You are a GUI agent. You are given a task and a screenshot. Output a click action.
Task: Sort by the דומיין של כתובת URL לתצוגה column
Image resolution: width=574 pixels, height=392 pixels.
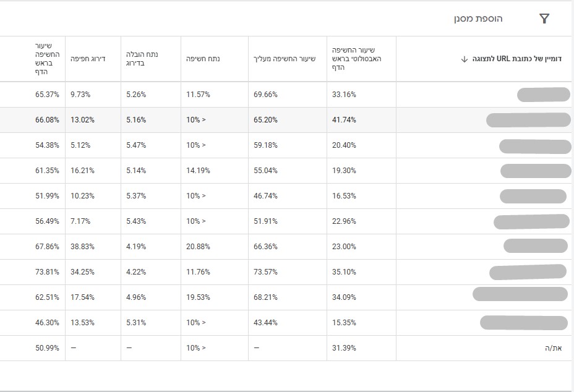pyautogui.click(x=516, y=59)
